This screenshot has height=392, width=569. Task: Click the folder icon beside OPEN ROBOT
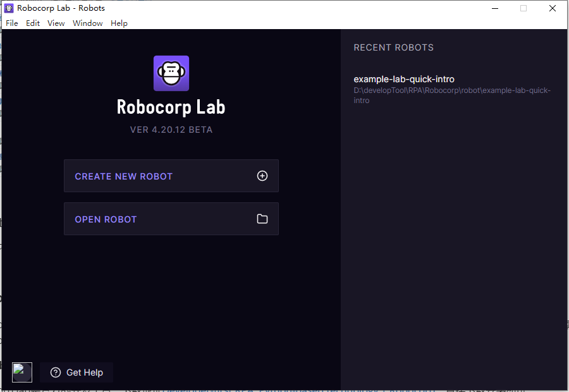coord(262,219)
